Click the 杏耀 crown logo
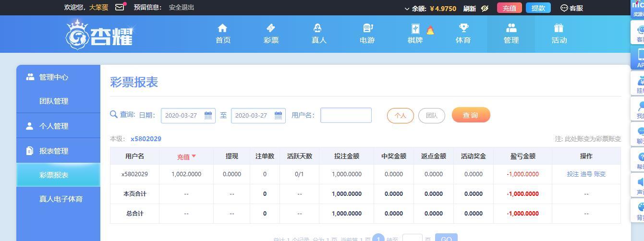The width and height of the screenshot is (644, 241). pos(99,34)
